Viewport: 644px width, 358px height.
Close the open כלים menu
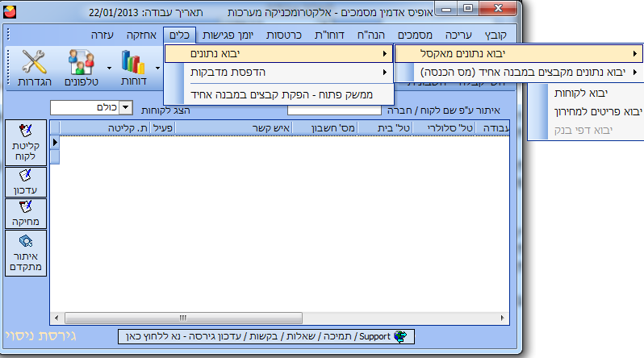[179, 35]
